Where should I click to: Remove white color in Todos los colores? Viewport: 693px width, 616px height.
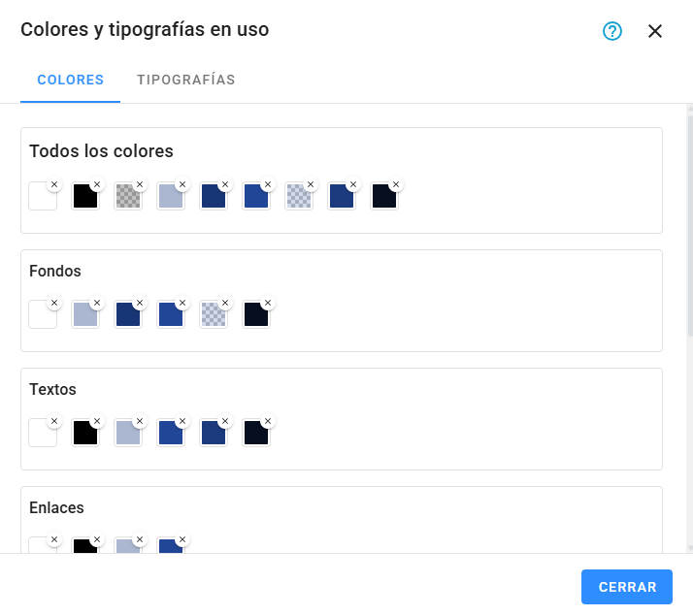(54, 184)
